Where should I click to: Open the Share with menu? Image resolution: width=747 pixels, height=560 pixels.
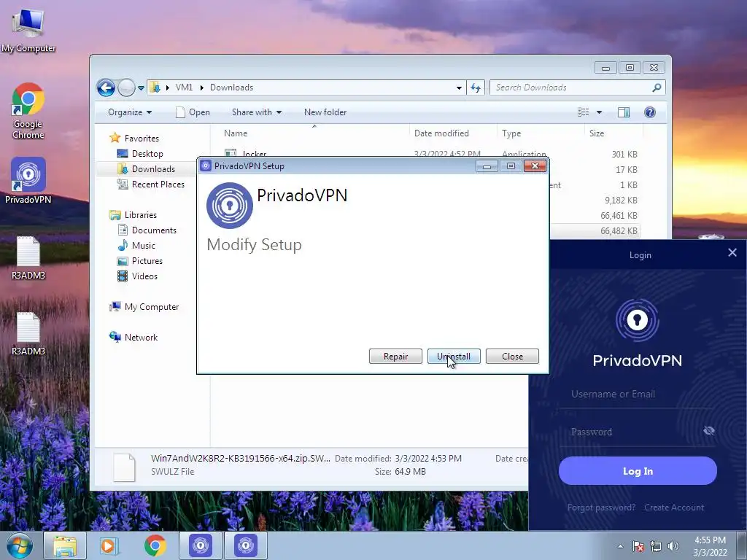click(x=256, y=112)
